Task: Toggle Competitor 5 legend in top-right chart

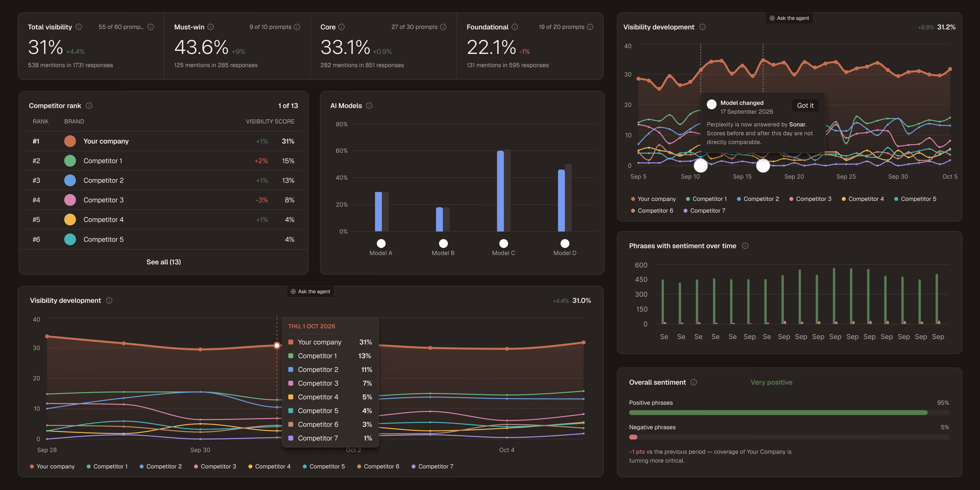Action: pyautogui.click(x=915, y=199)
